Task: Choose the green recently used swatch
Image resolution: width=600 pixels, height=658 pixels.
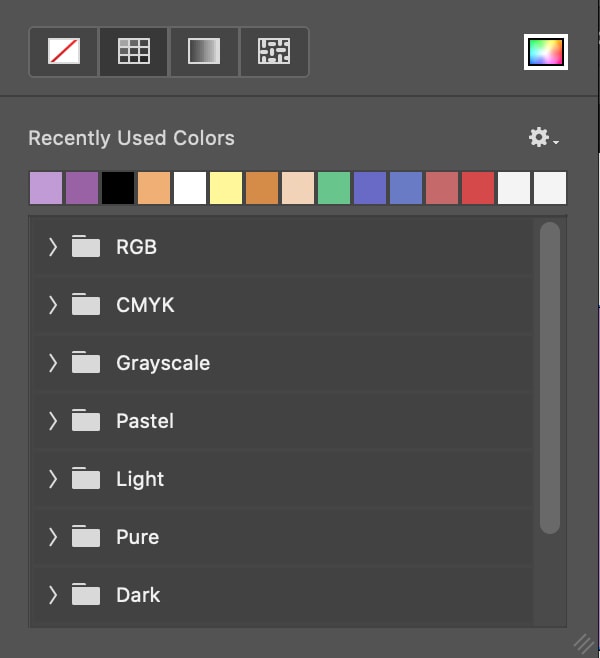Action: tap(334, 188)
